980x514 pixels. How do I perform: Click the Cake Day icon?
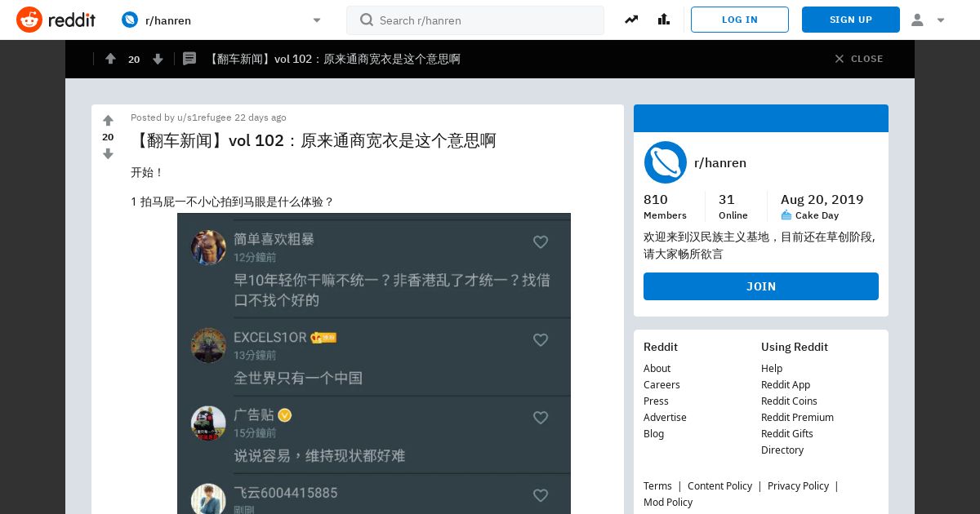(786, 215)
